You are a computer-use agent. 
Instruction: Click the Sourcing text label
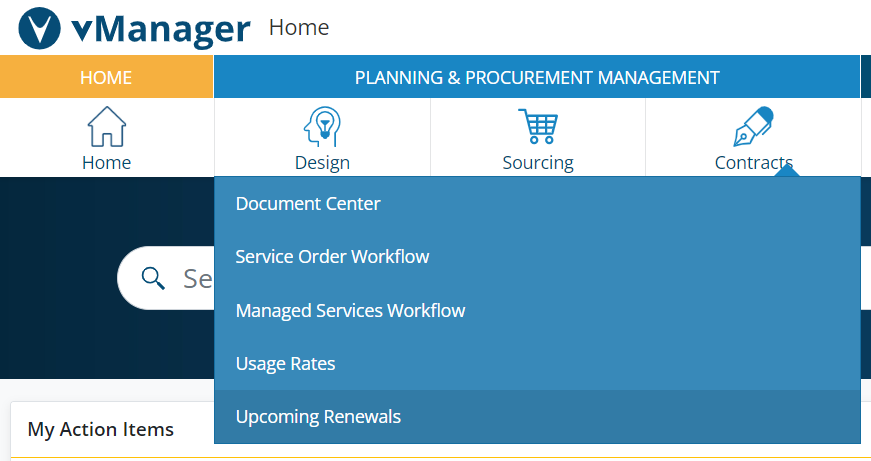coord(537,163)
